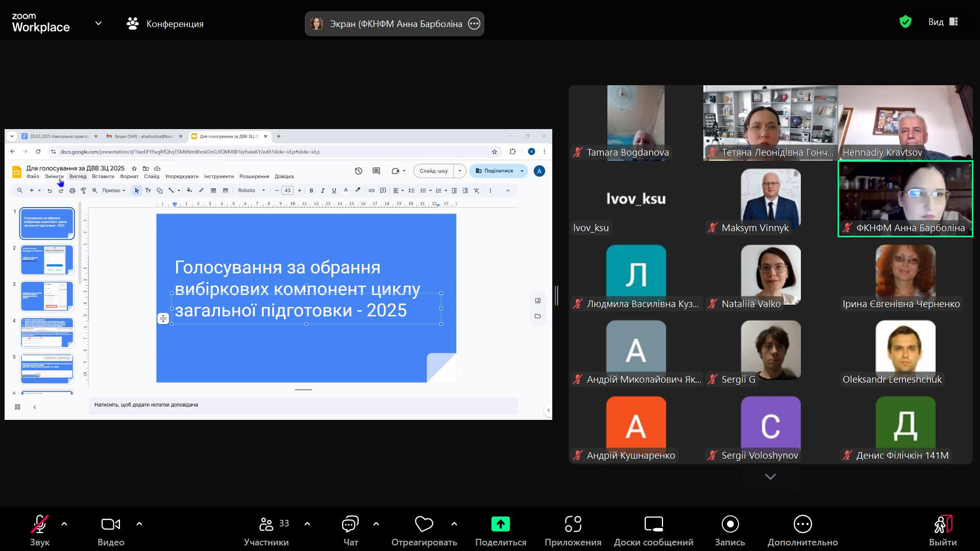
Task: Show more participants with the down chevron
Action: (x=770, y=477)
